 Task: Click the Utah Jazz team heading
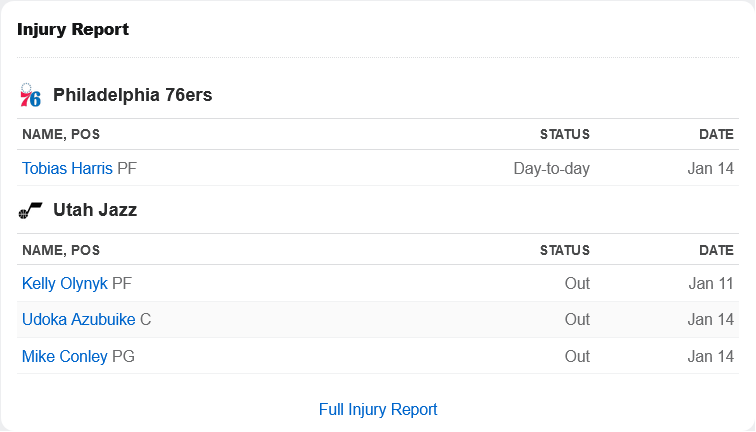tap(95, 210)
